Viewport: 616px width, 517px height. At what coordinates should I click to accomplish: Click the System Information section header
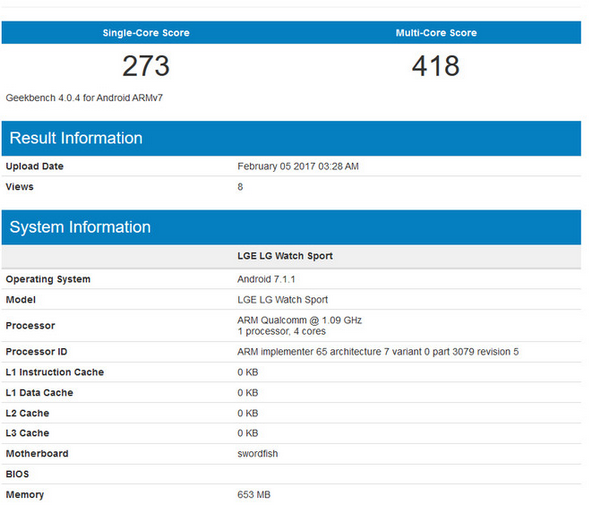tap(80, 227)
